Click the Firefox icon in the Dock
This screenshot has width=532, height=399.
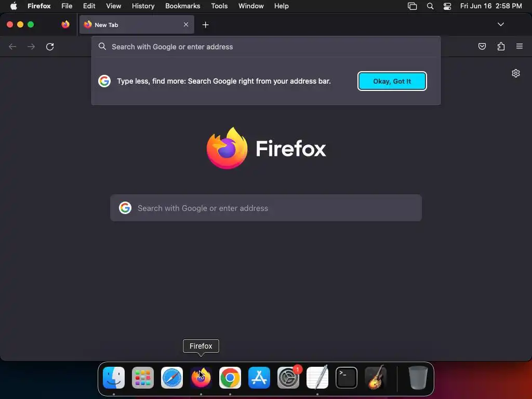pyautogui.click(x=201, y=378)
